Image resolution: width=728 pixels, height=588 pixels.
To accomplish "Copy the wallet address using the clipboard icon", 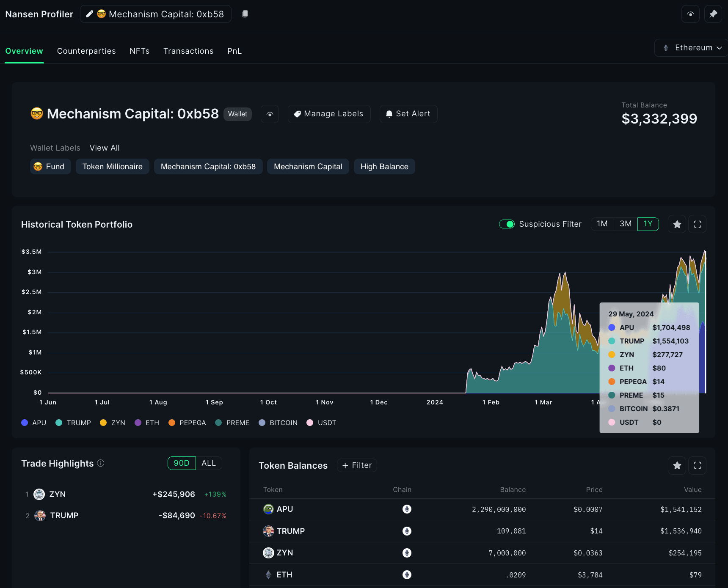I will (x=245, y=14).
